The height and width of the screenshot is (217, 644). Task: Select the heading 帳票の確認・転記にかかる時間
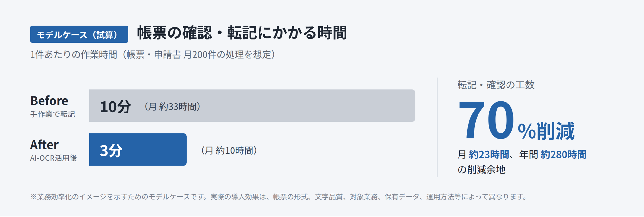click(x=242, y=33)
